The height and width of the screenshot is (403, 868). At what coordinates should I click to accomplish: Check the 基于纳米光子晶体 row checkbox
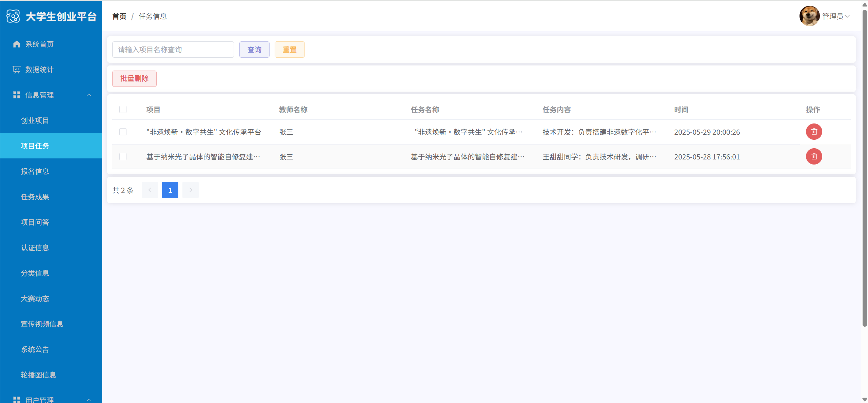point(123,156)
